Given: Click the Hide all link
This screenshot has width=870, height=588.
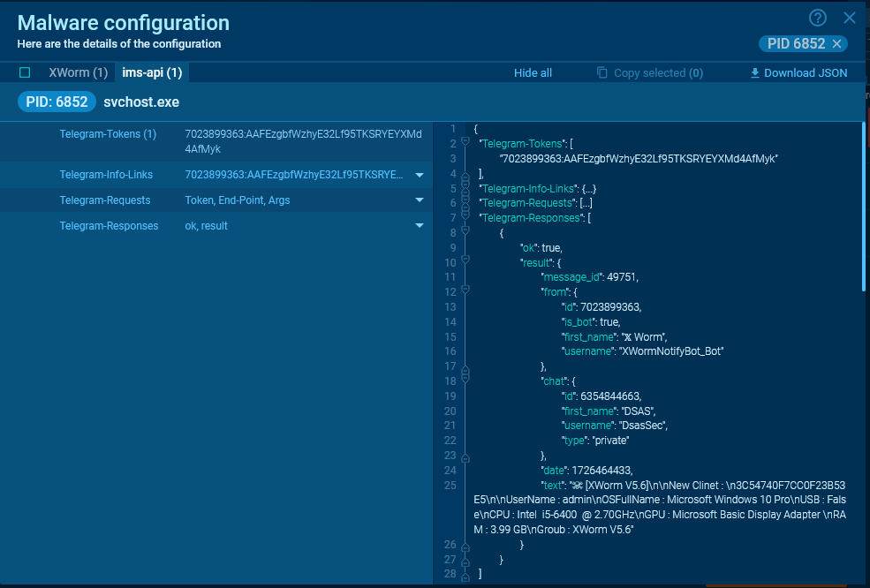Looking at the screenshot, I should [533, 73].
